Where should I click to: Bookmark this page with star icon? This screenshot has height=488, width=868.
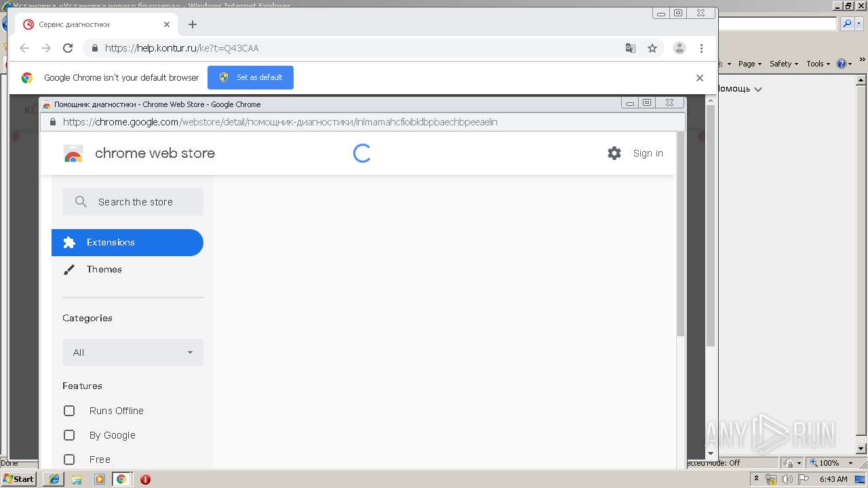(652, 48)
